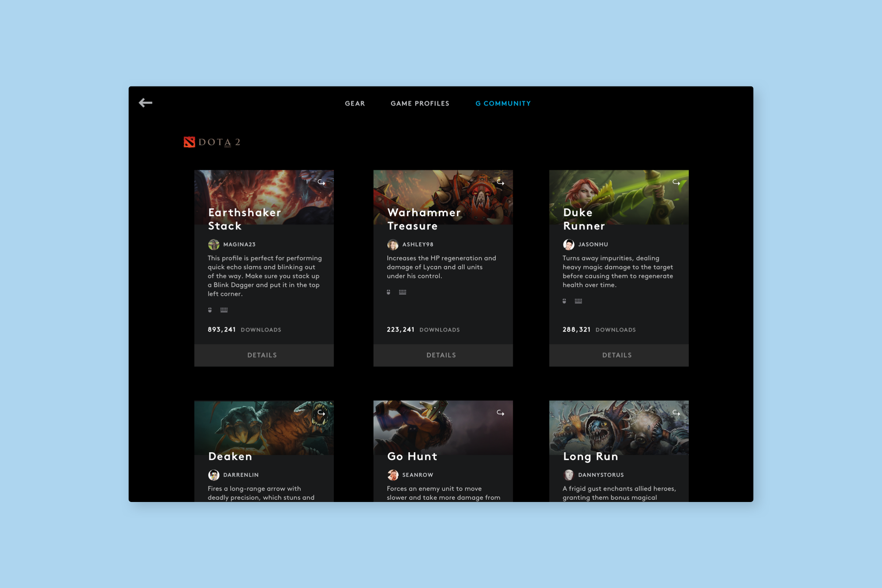Click the Earthshaker Stack title
Viewport: 882px width, 588px height.
pos(244,219)
